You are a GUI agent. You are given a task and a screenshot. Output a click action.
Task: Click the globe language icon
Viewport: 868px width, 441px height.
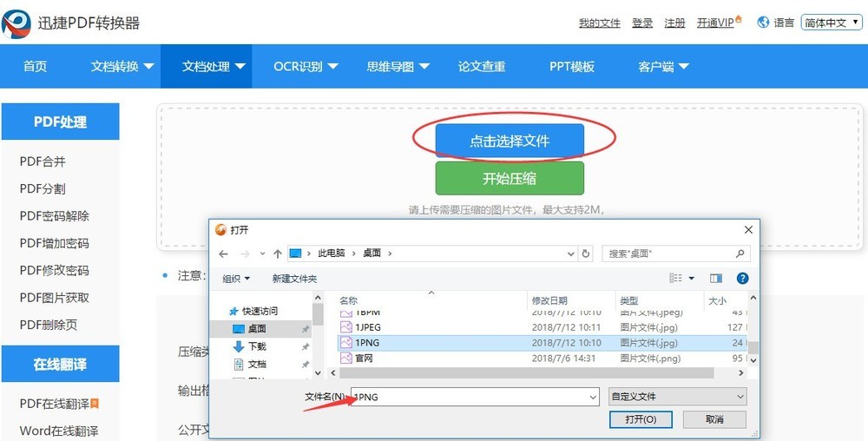click(x=763, y=22)
